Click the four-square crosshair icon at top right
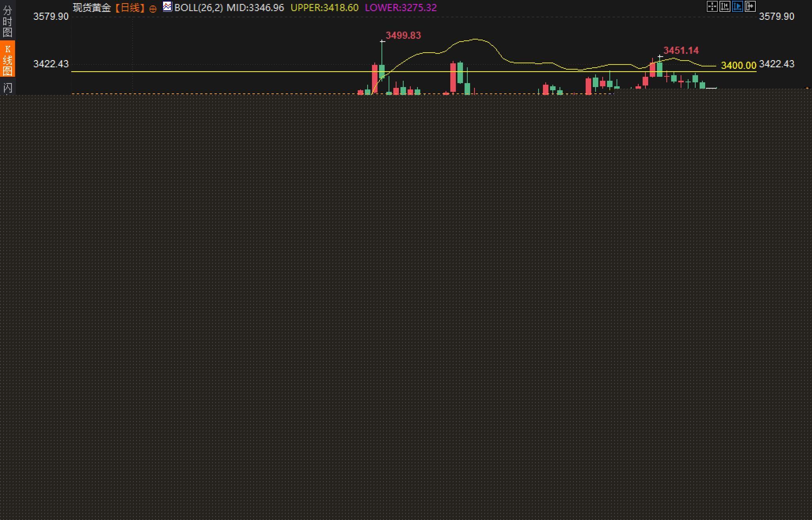 click(712, 7)
